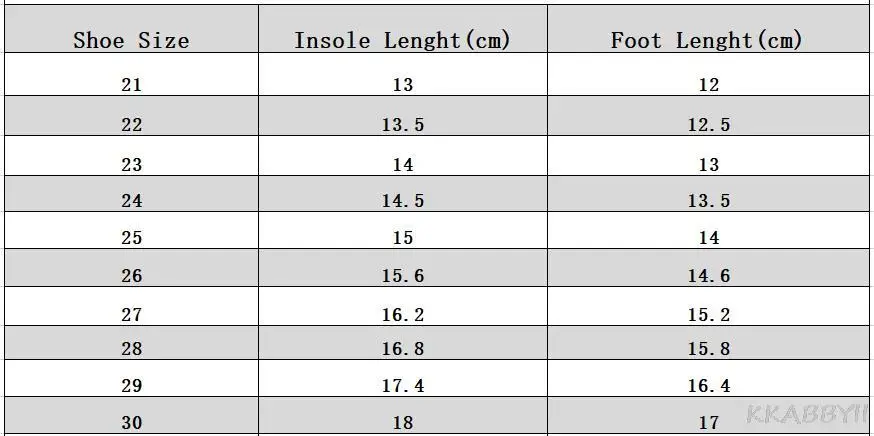This screenshot has height=436, width=874.
Task: Select shoe size 28 cell
Action: tap(131, 349)
